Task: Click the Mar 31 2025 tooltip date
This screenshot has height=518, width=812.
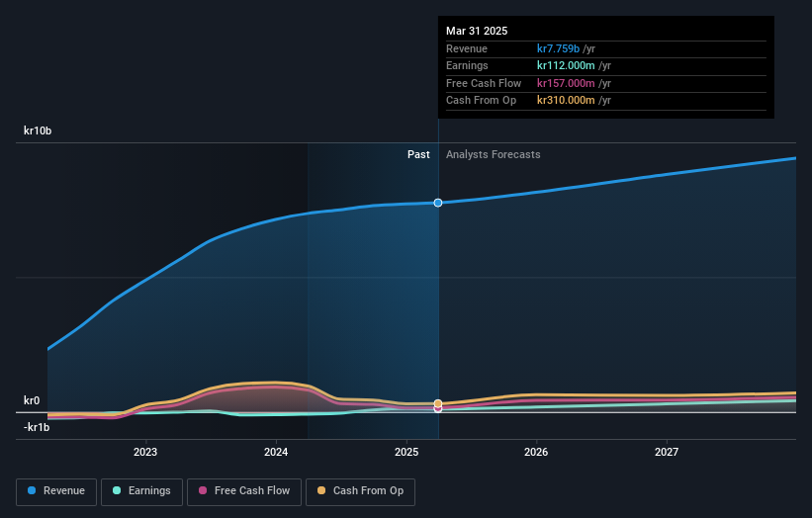Action: 477,31
